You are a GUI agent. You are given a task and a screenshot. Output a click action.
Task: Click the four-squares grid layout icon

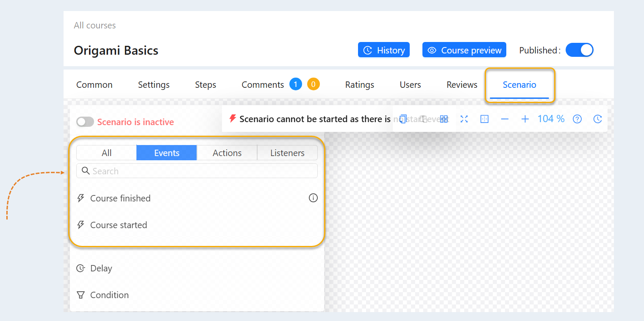444,119
